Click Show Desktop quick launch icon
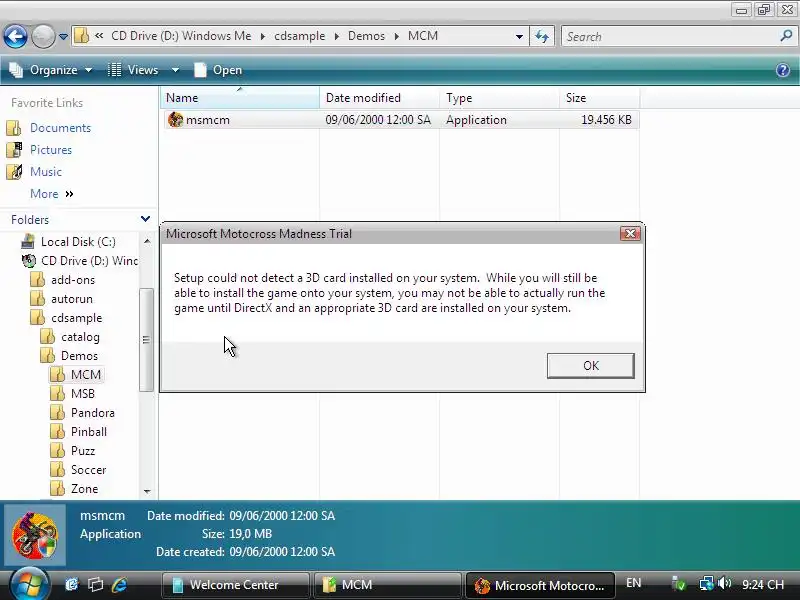800x600 pixels. (72, 584)
